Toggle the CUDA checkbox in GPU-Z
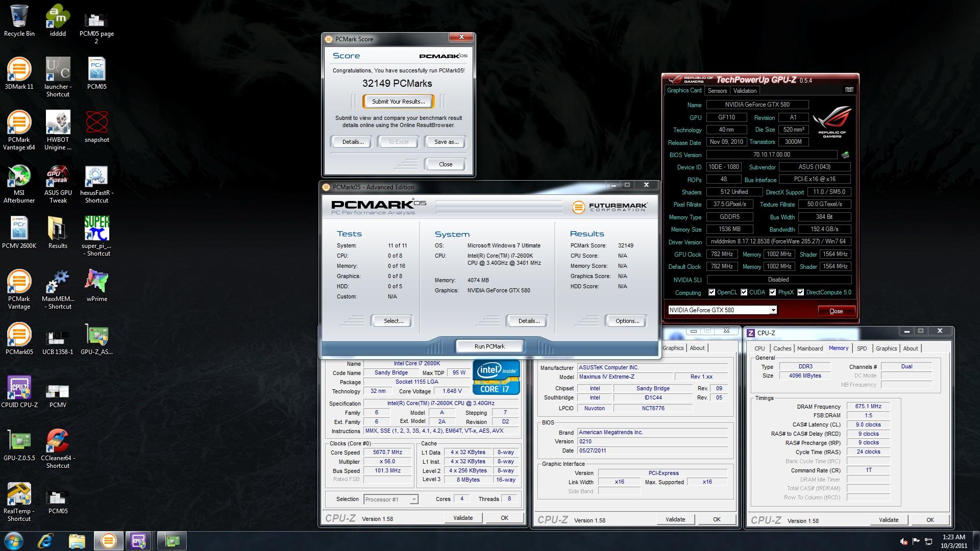The height and width of the screenshot is (551, 980). (744, 292)
